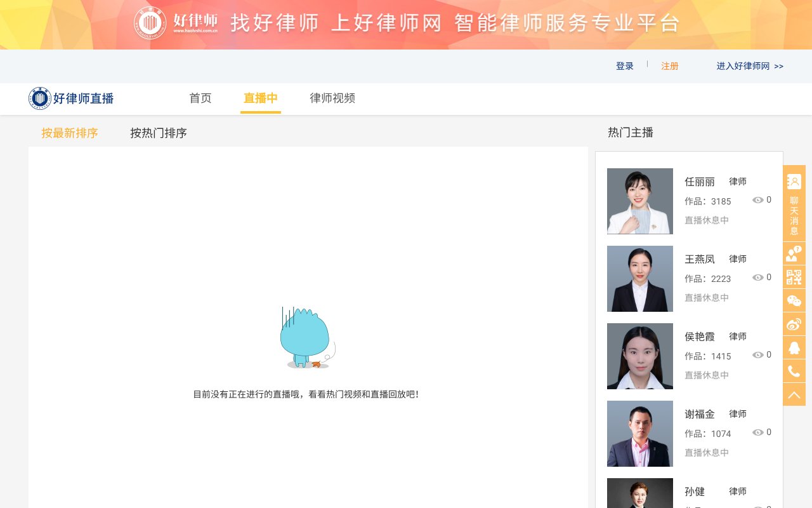Viewport: 812px width, 508px height.
Task: Select the 直播中 menu item
Action: coord(260,98)
